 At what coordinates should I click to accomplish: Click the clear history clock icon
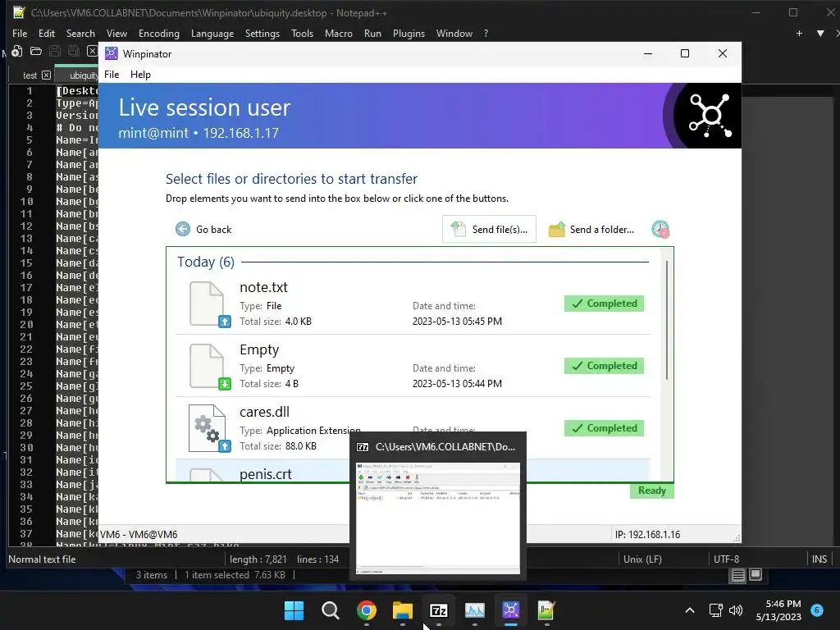pos(660,230)
